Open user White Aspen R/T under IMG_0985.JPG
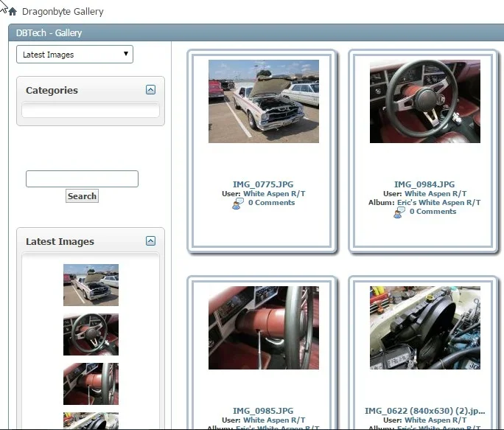The height and width of the screenshot is (430, 504). 274,420
